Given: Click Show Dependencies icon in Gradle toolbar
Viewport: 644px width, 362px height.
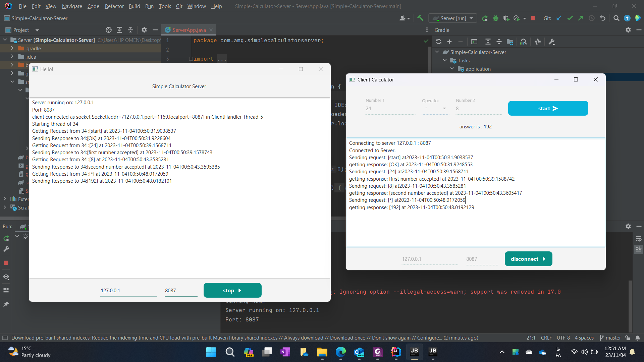Looking at the screenshot, I should pyautogui.click(x=523, y=42).
